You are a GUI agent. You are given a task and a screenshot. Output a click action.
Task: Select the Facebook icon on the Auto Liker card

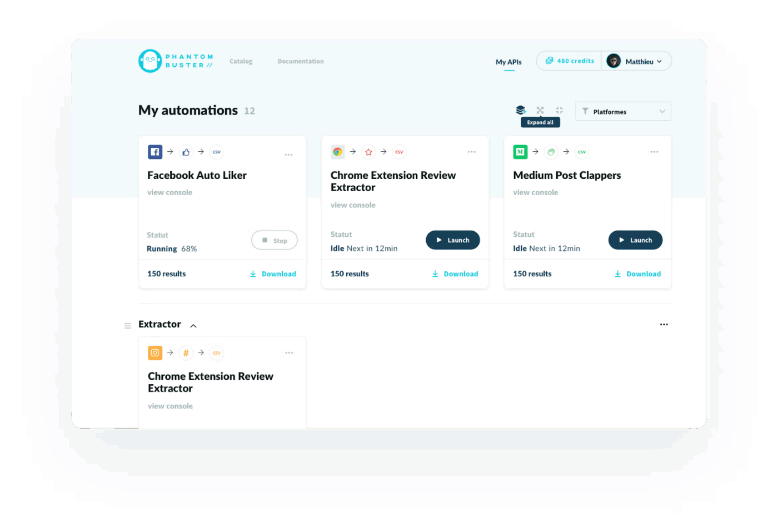[x=154, y=152]
